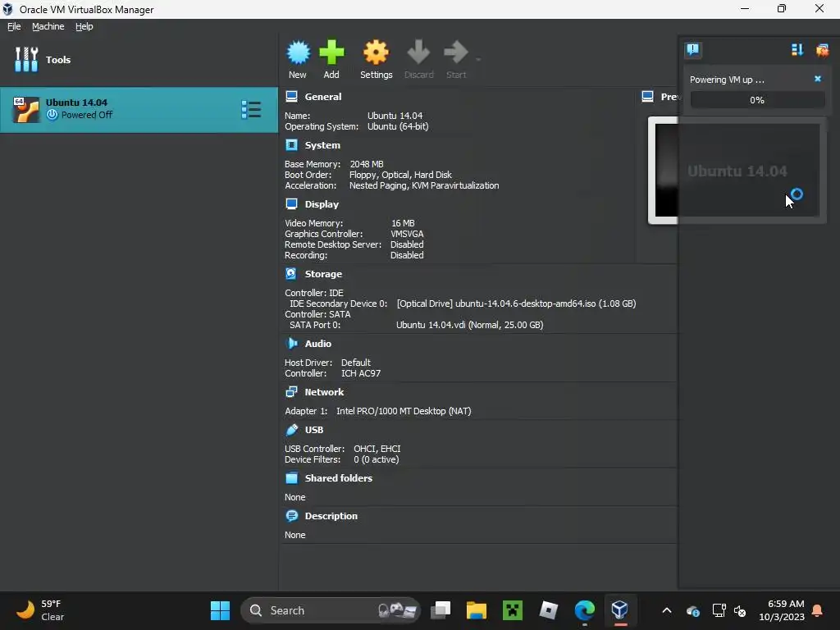Open File Explorer from the taskbar
This screenshot has width=840, height=630.
pos(477,610)
